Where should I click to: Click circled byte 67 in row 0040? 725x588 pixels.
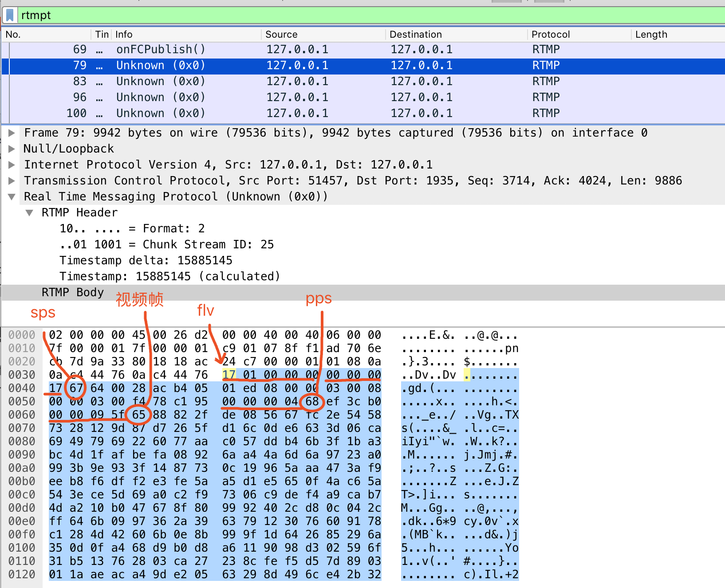click(76, 388)
